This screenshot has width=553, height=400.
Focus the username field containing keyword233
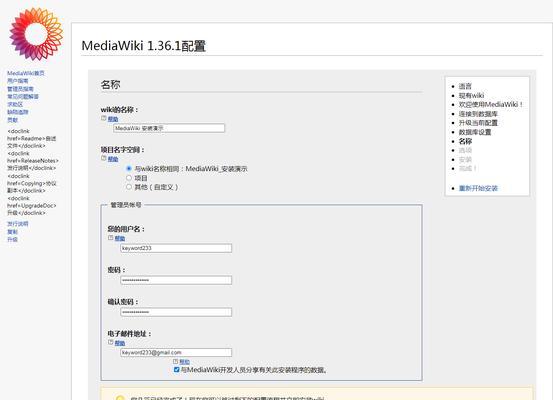(176, 248)
